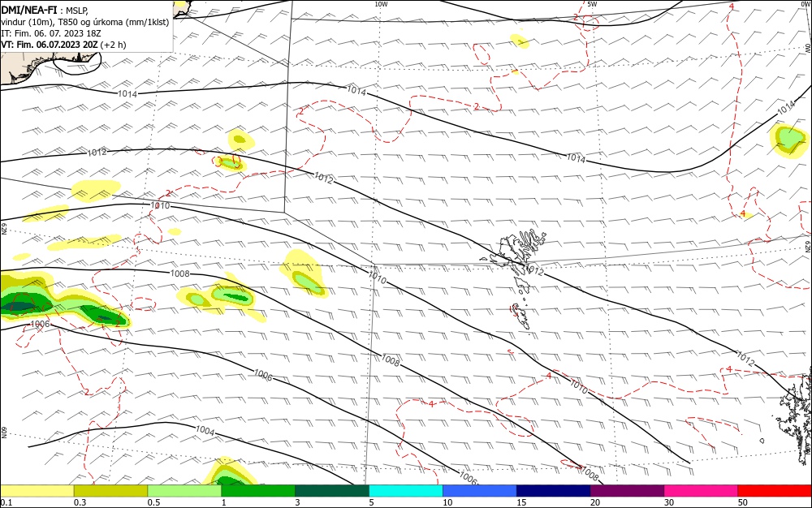Click the legend value 15
812x508 pixels.
(x=521, y=502)
